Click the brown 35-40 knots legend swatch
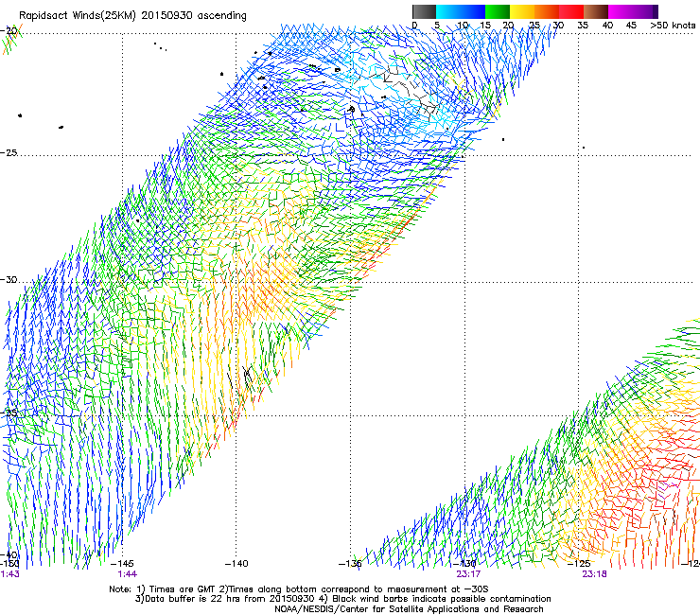The width and height of the screenshot is (700, 615). point(596,11)
